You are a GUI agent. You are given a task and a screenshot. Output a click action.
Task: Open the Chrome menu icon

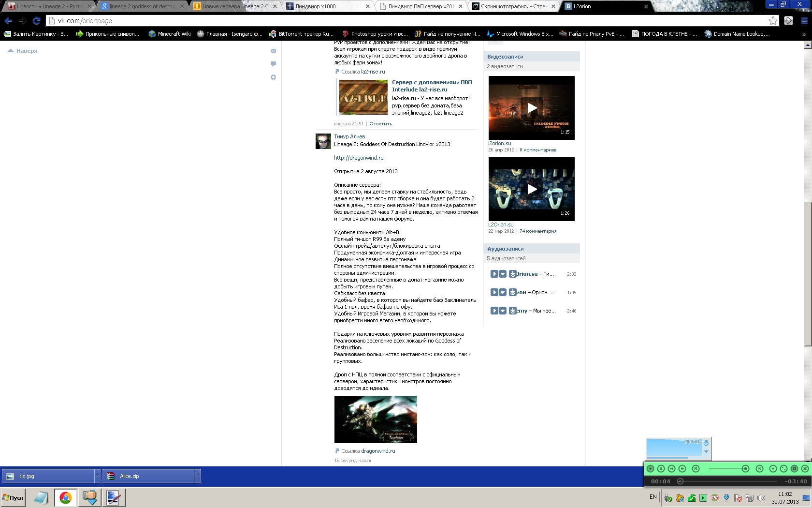coord(804,21)
